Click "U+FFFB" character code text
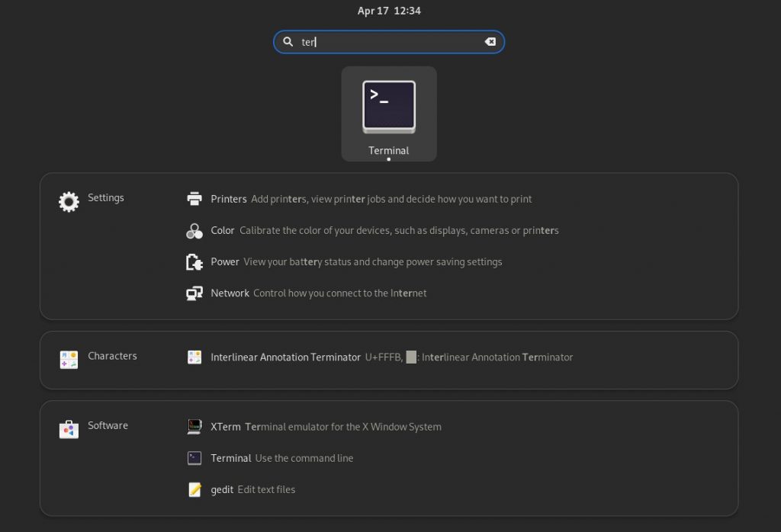 click(384, 357)
